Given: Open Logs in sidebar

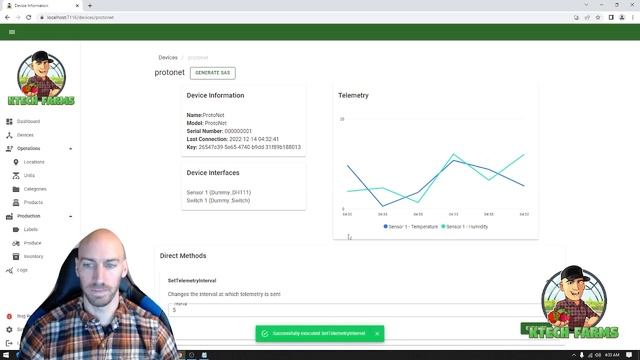Looking at the screenshot, I should pyautogui.click(x=22, y=270).
